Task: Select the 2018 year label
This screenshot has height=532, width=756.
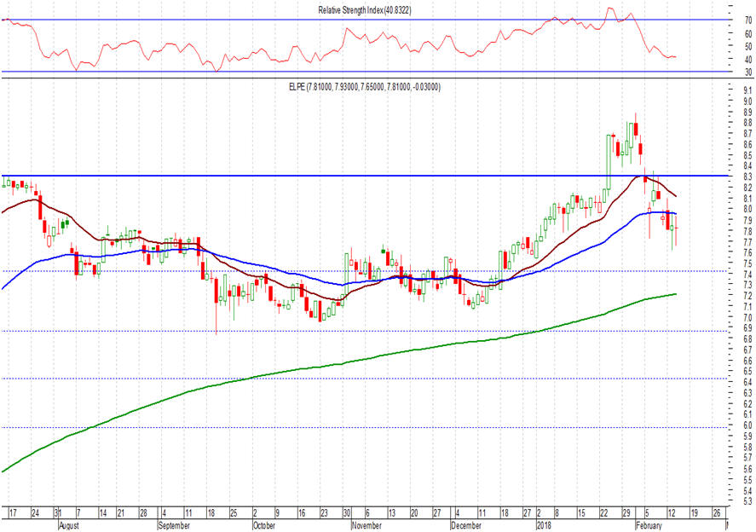Action: pos(545,525)
